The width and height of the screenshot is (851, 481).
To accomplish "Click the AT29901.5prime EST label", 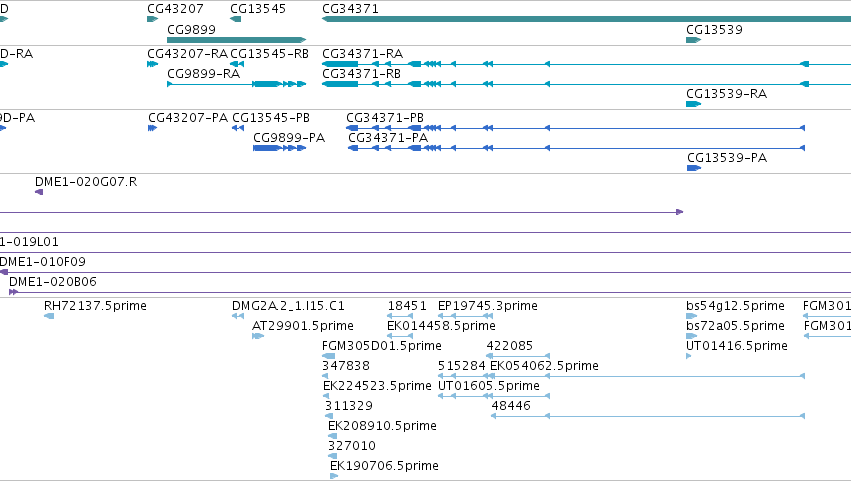I will 303,326.
